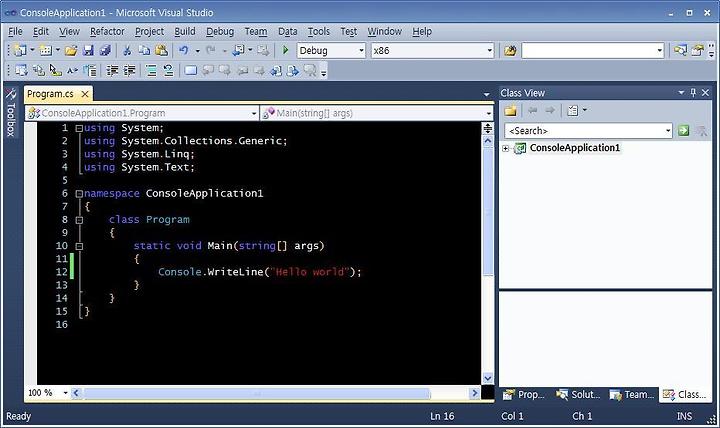The height and width of the screenshot is (428, 720).
Task: Save Program.cs with the floppy disk icon
Action: pos(88,51)
